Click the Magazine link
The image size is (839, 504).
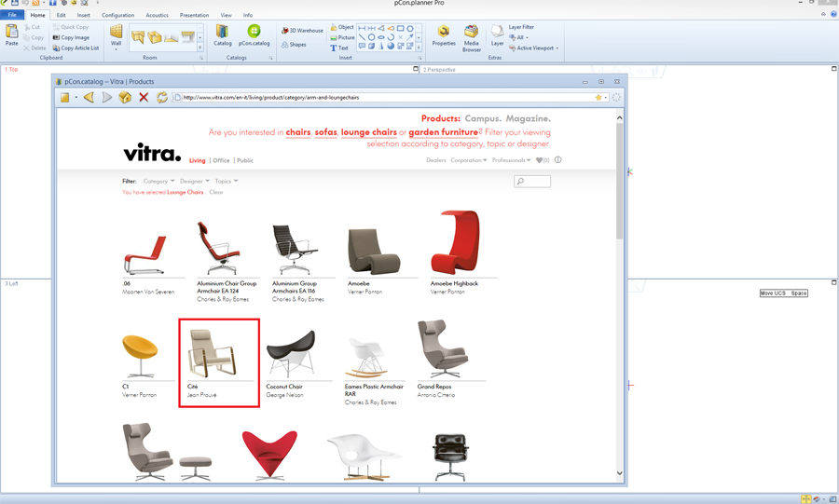pyautogui.click(x=529, y=118)
